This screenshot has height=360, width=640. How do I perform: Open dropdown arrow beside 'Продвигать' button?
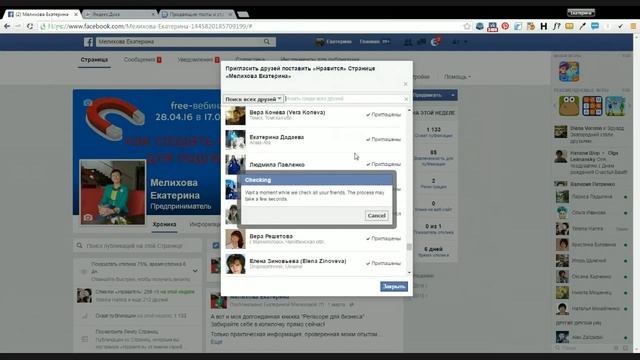click(x=453, y=95)
